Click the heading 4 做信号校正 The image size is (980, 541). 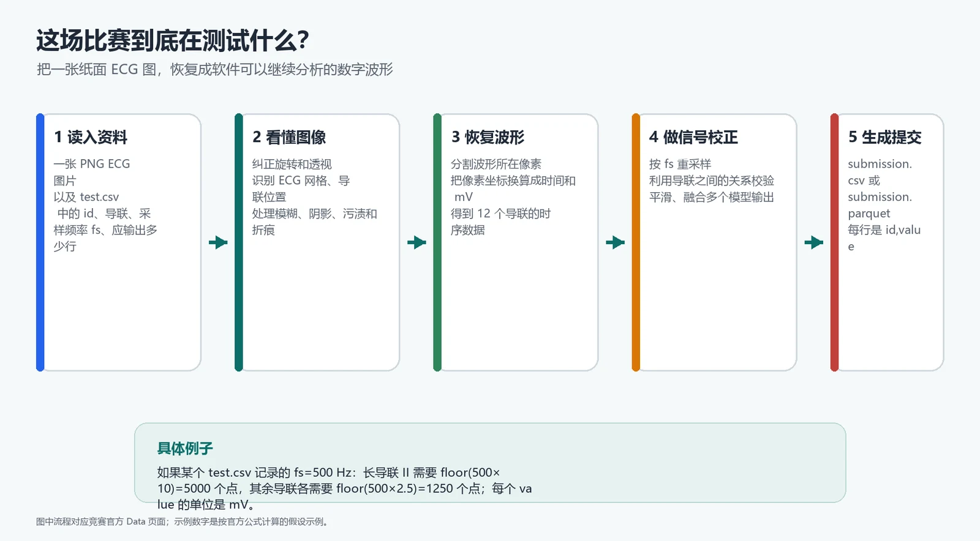(x=693, y=137)
